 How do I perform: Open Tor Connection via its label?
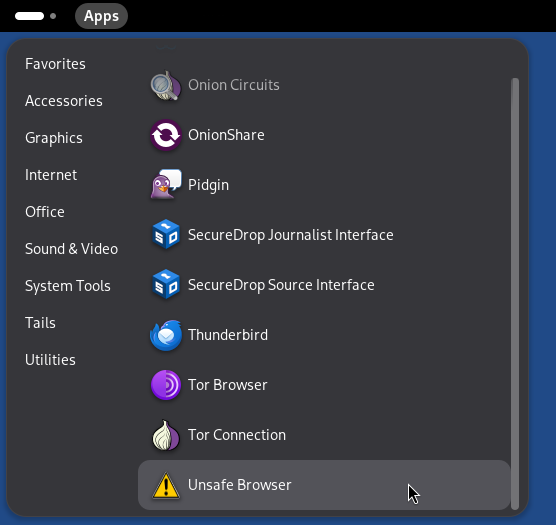237,435
